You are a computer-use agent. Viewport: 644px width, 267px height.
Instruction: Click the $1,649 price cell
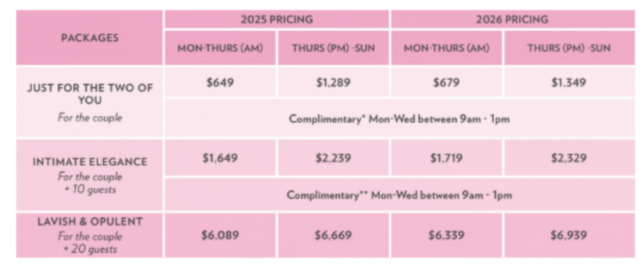click(x=220, y=158)
